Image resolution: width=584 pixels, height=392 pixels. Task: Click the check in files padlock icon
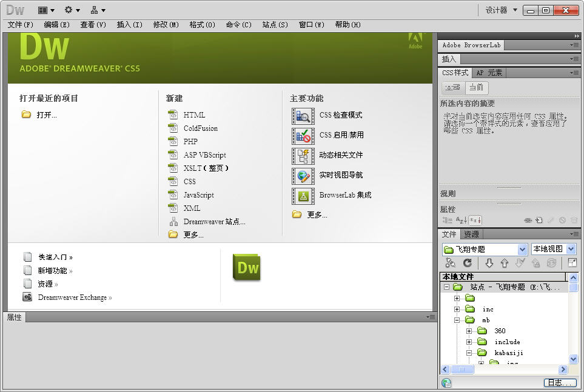(x=535, y=263)
